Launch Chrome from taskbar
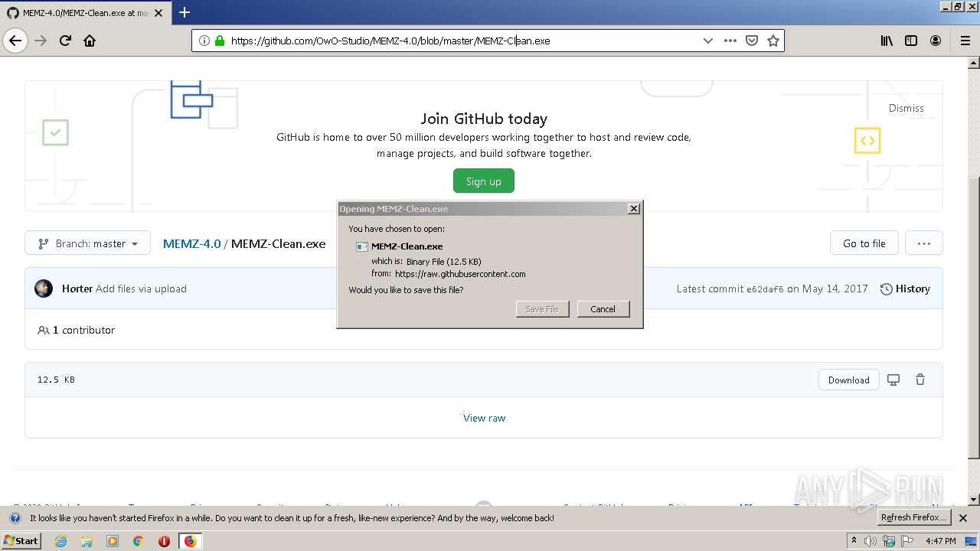 pos(139,541)
